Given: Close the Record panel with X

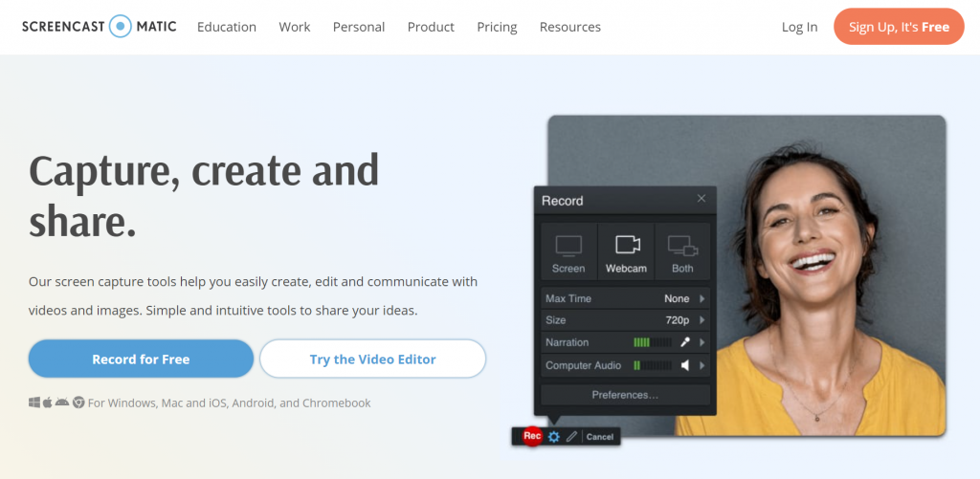Looking at the screenshot, I should 702,199.
